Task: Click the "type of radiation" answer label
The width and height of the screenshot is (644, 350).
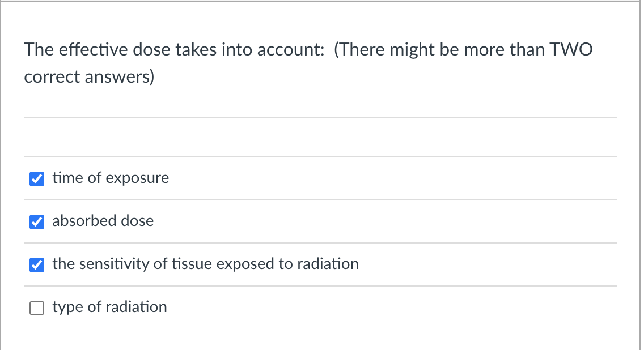Action: tap(109, 307)
